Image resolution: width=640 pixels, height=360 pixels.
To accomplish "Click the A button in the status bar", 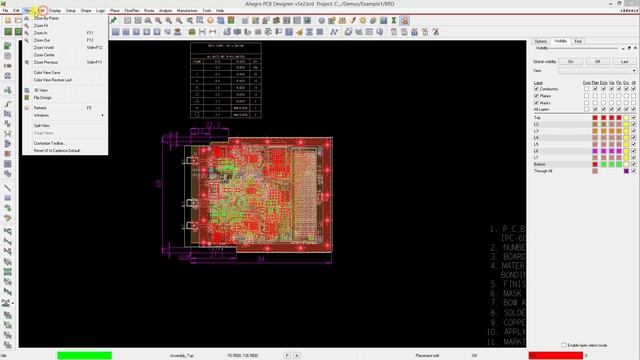I will pyautogui.click(x=297, y=356).
